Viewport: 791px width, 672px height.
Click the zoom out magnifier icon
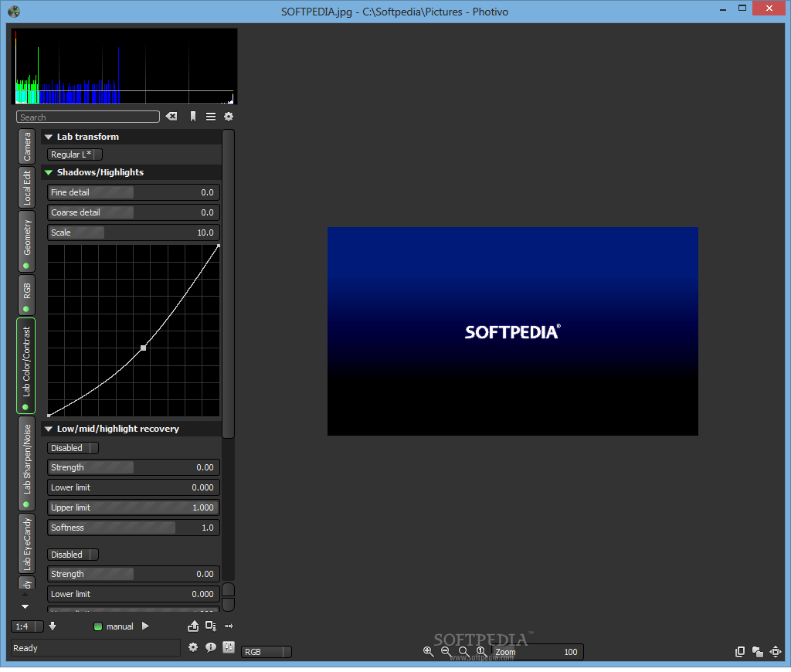point(446,651)
